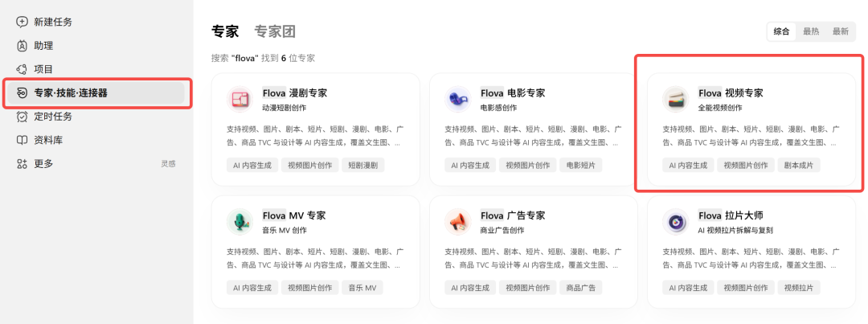
Task: Open the 资料库 book icon
Action: pos(23,140)
